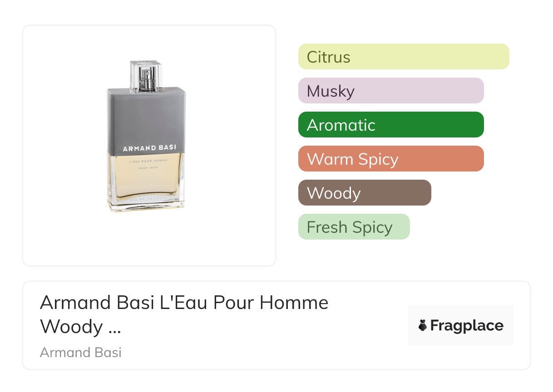Open the Armand Basi L'Eau Pour Homme title
This screenshot has width=553, height=392.
(184, 302)
